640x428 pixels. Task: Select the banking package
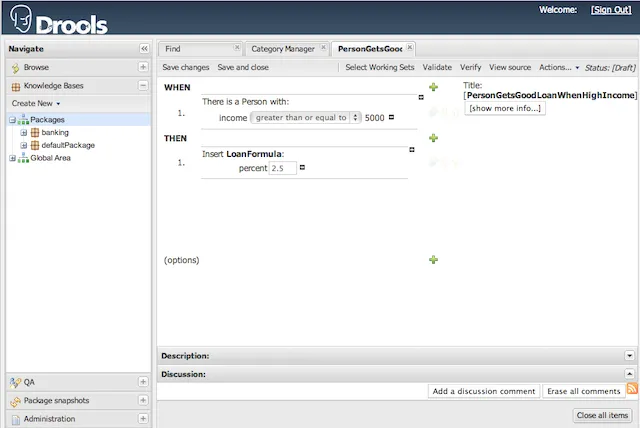coord(55,133)
